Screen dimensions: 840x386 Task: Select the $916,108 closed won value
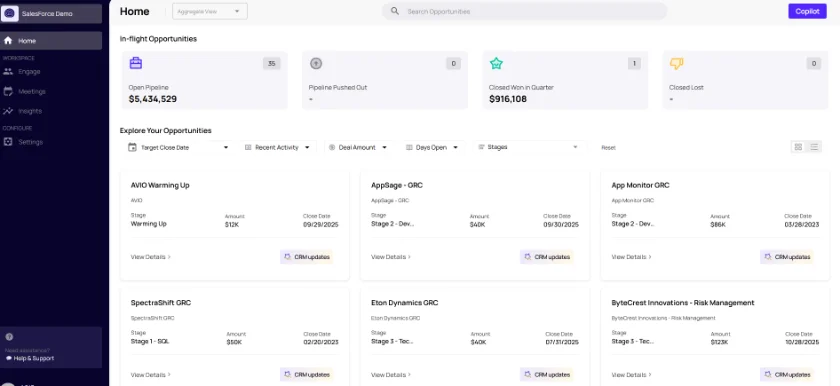[508, 99]
